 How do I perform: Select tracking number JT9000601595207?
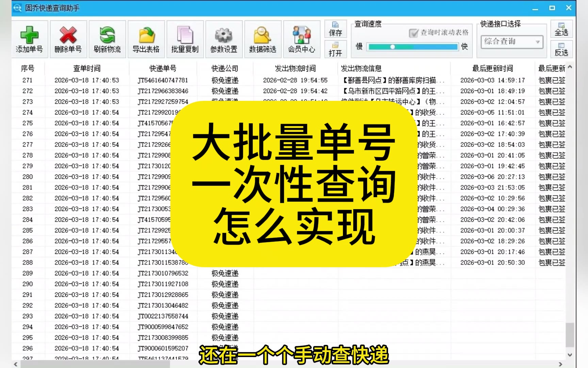tap(163, 349)
